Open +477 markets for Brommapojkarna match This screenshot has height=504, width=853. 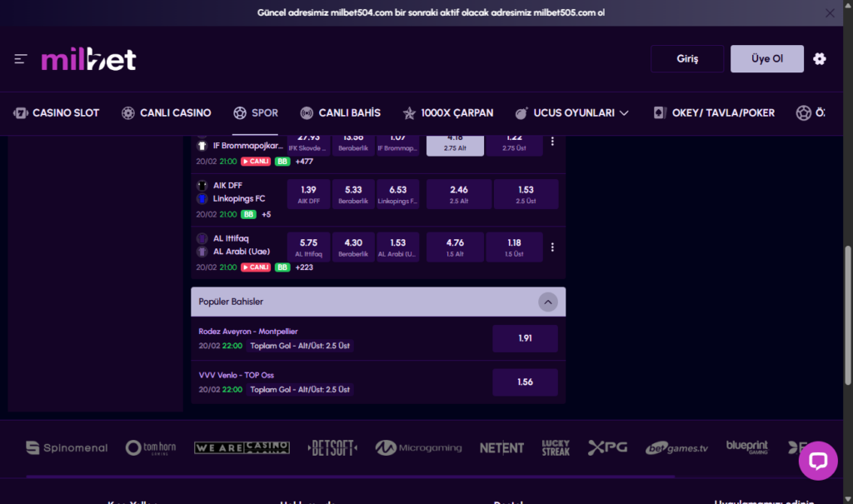point(304,162)
